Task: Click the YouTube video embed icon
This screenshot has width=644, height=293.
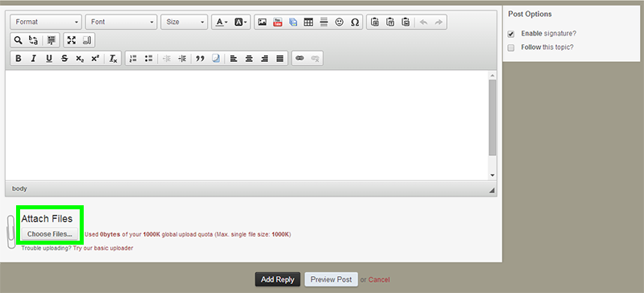Action: pyautogui.click(x=278, y=23)
